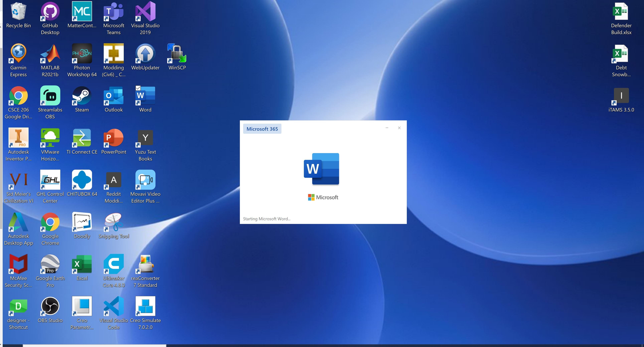Select the Ultimaker Cura 4.8.0 icon
644x347 pixels.
[x=114, y=264]
